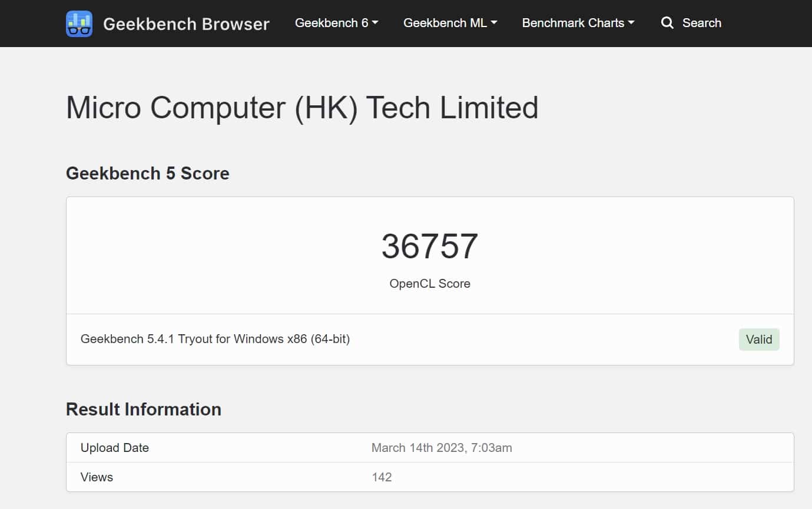Select the 142 views count
The image size is (812, 509).
[382, 477]
